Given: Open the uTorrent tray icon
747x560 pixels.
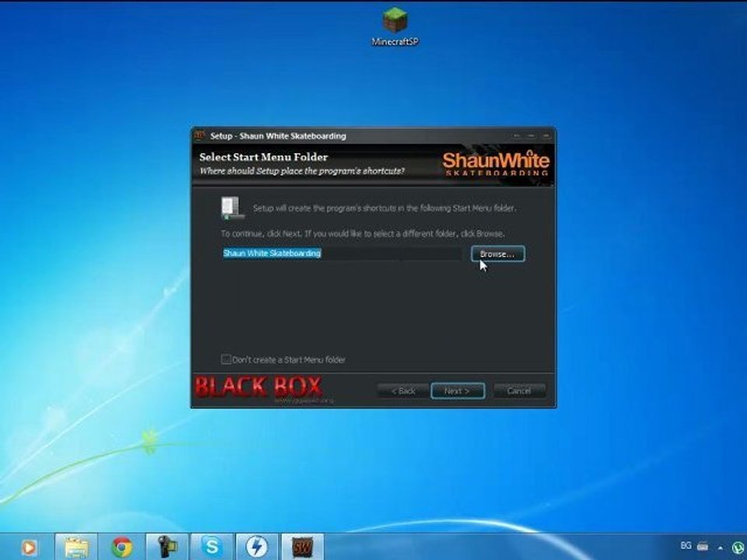Looking at the screenshot, I should click(738, 548).
